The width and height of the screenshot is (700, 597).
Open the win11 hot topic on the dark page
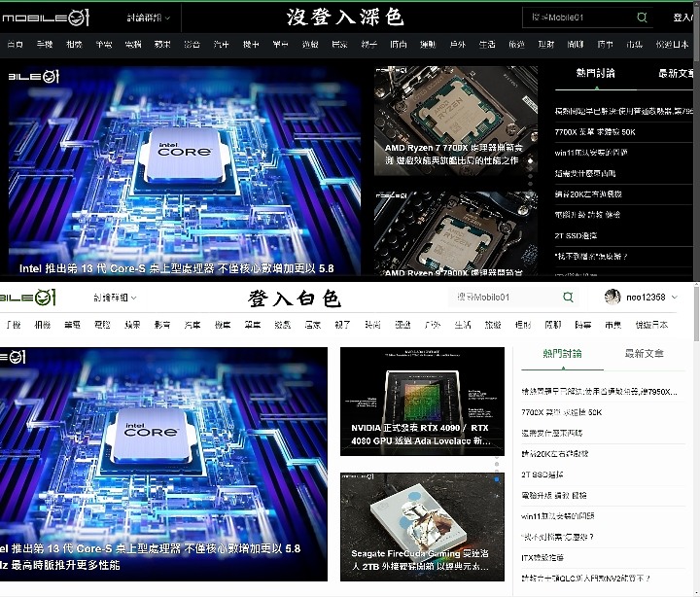click(x=591, y=153)
